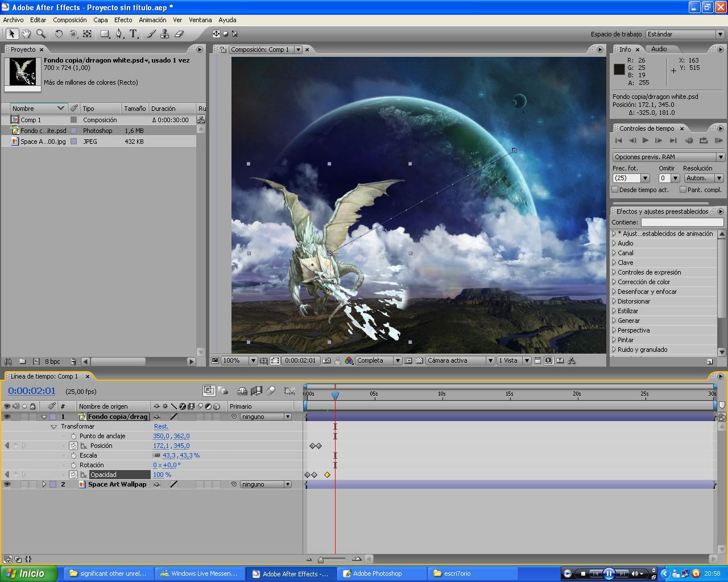Open the Opciones previs. RAM dropdown
Screen dimensions: 728x582
[668, 157]
